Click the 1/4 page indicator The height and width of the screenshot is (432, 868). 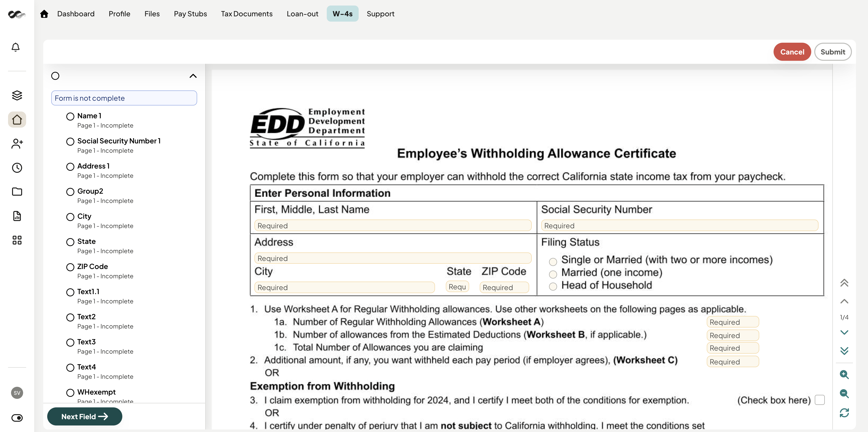point(844,317)
